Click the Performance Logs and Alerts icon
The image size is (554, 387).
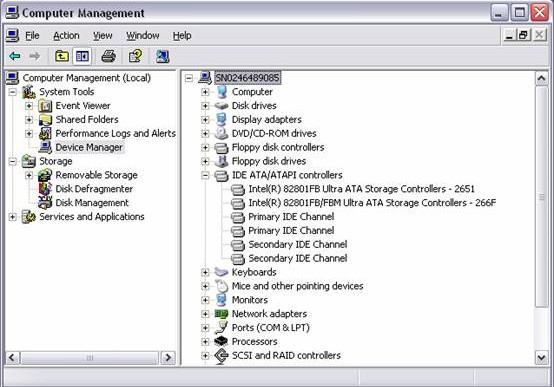(45, 134)
